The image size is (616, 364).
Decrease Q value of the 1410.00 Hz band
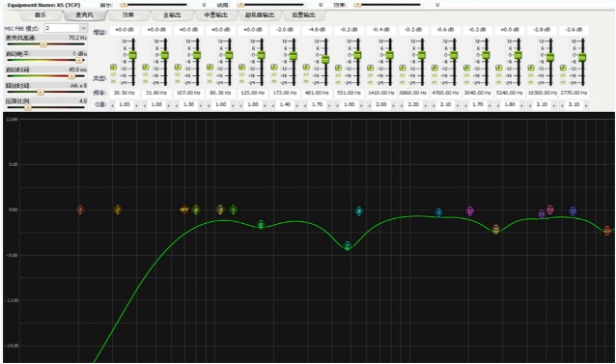[x=369, y=105]
